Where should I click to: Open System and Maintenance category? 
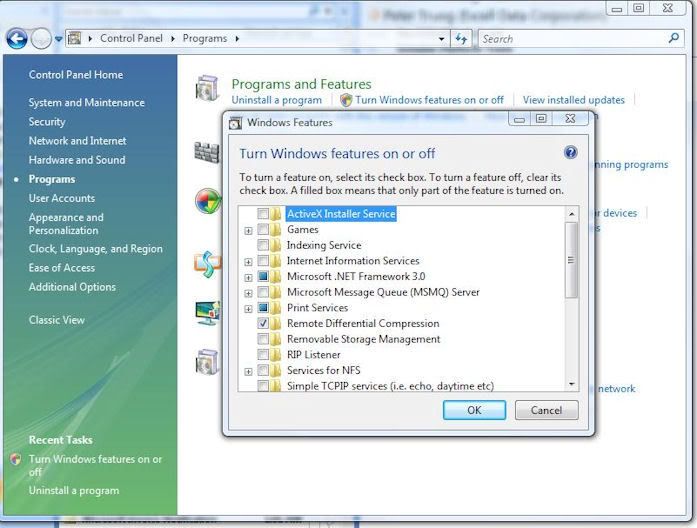pos(87,102)
